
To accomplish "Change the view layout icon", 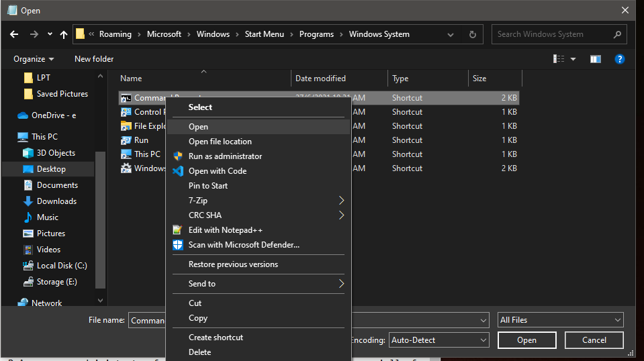I will (559, 59).
